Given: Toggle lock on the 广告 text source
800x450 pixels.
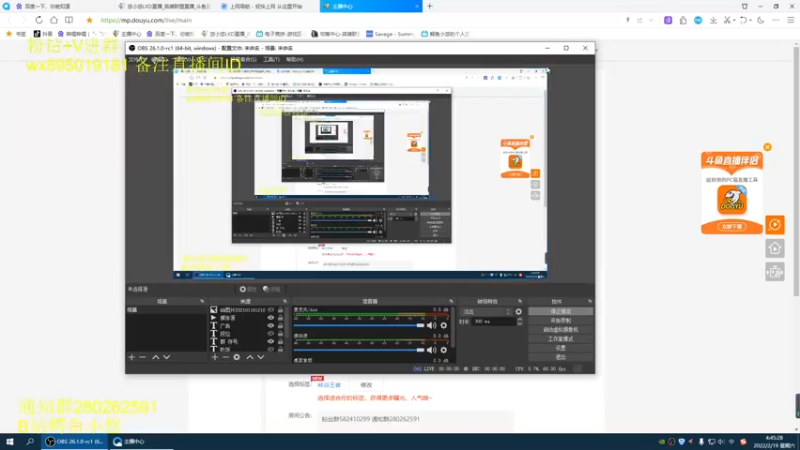Looking at the screenshot, I should click(280, 326).
